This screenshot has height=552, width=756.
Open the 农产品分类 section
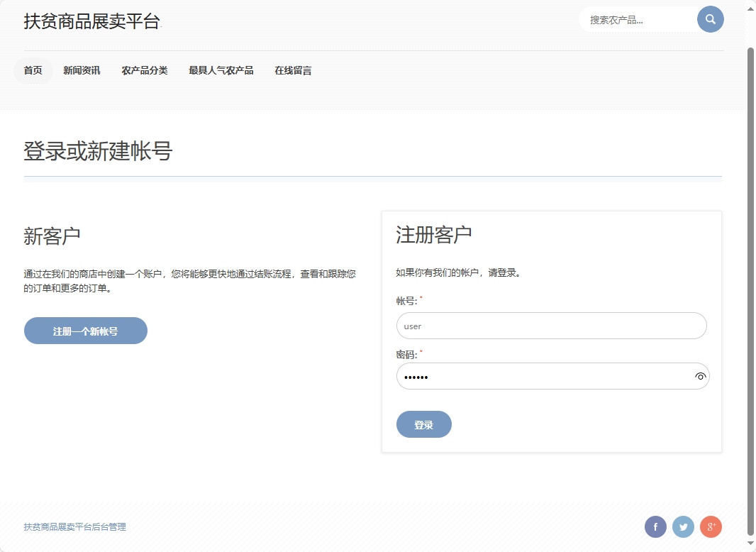click(145, 70)
